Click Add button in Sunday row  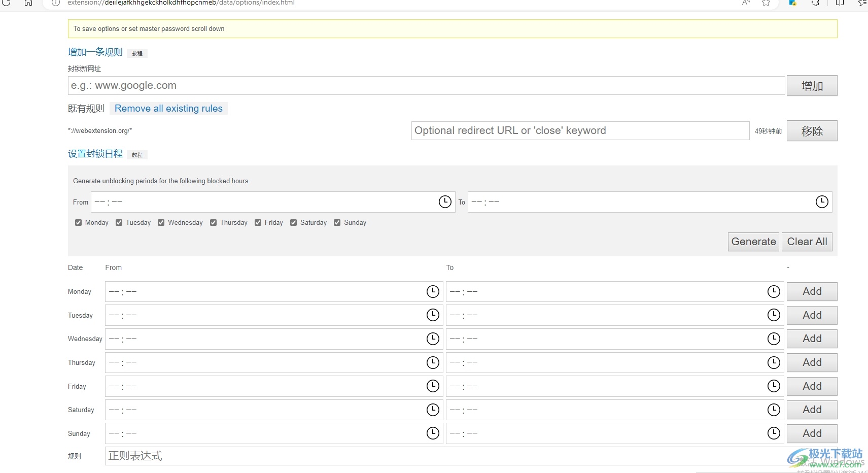point(812,433)
